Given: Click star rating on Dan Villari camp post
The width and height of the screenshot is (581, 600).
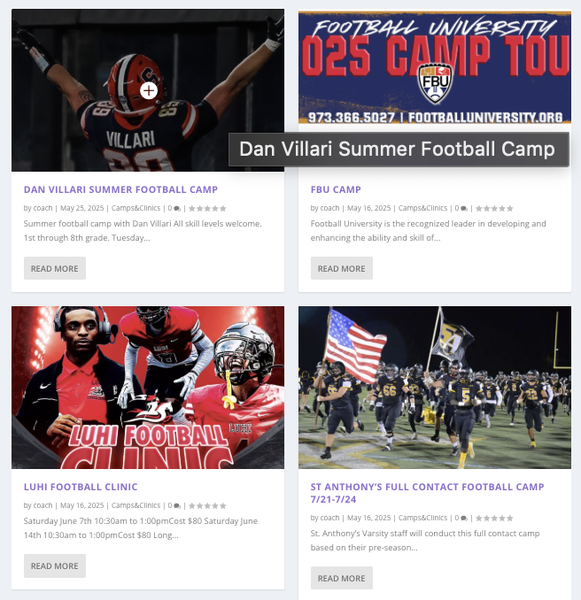Looking at the screenshot, I should pos(207,209).
